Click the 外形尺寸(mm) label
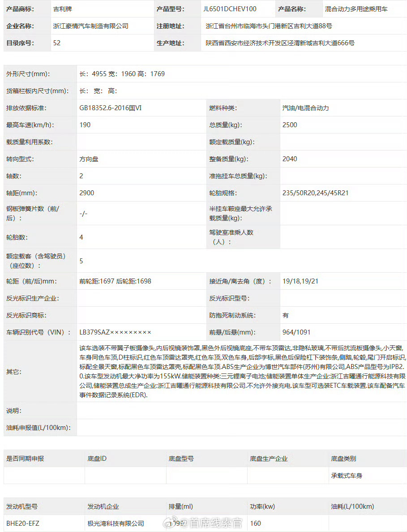The height and width of the screenshot is (532, 407). click(28, 74)
